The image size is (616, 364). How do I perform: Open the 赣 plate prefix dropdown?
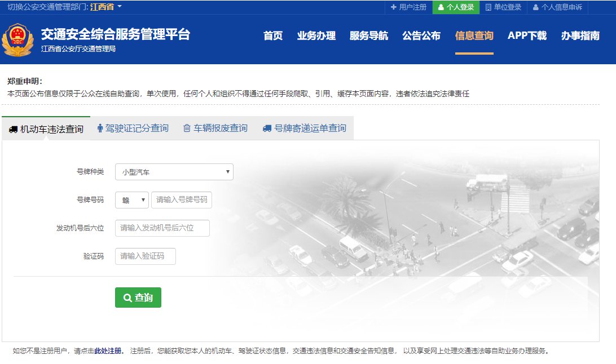pyautogui.click(x=132, y=200)
